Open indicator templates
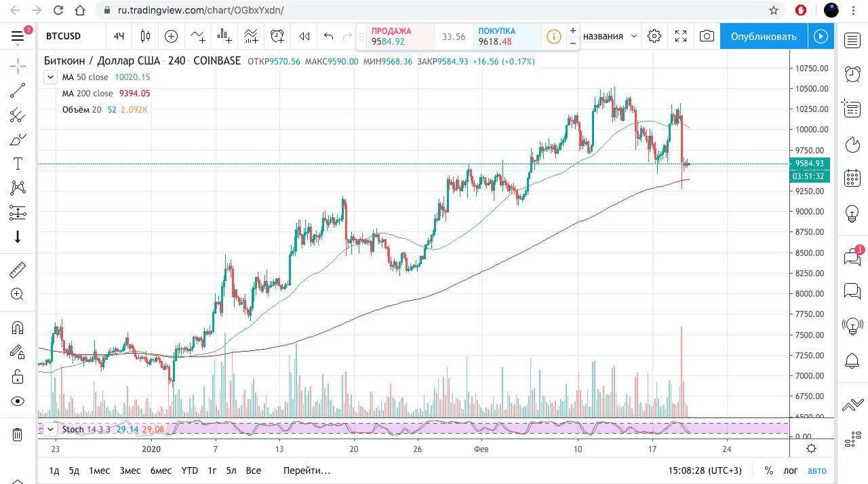This screenshot has height=484, width=868. 250,37
